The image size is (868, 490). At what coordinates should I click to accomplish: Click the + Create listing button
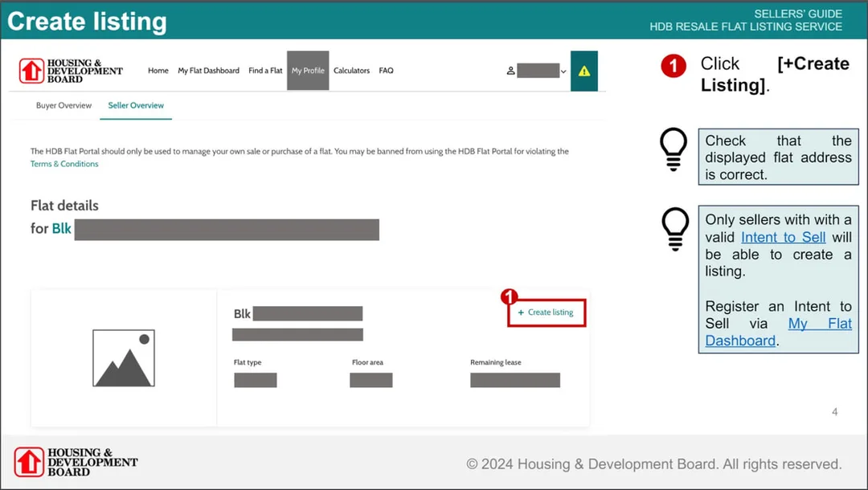[547, 312]
